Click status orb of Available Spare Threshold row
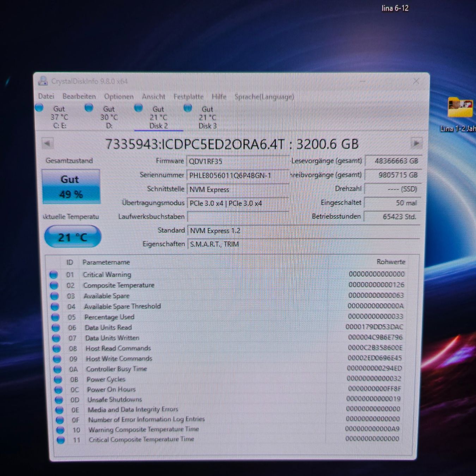The image size is (476, 476). coord(55,306)
